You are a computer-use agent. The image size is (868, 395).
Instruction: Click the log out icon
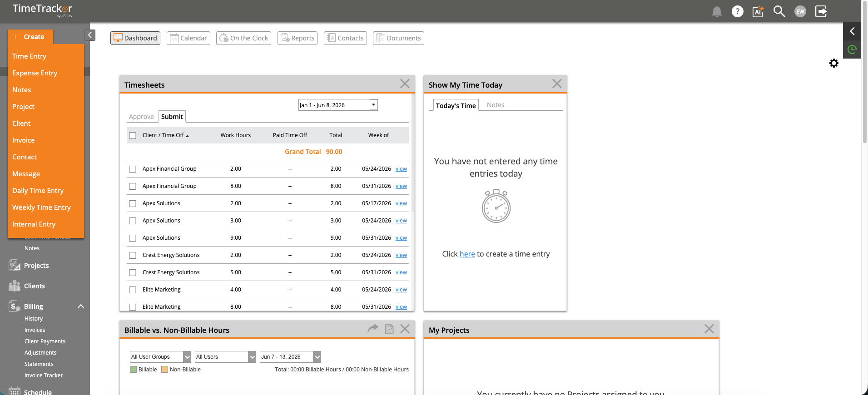click(821, 11)
